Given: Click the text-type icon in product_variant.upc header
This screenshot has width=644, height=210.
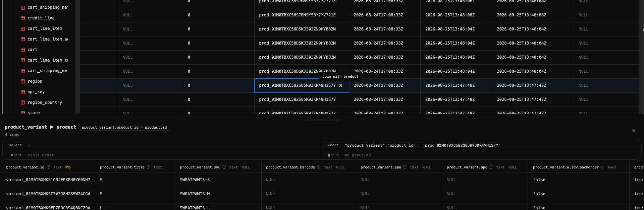Looking at the screenshot, I should (x=491, y=167).
